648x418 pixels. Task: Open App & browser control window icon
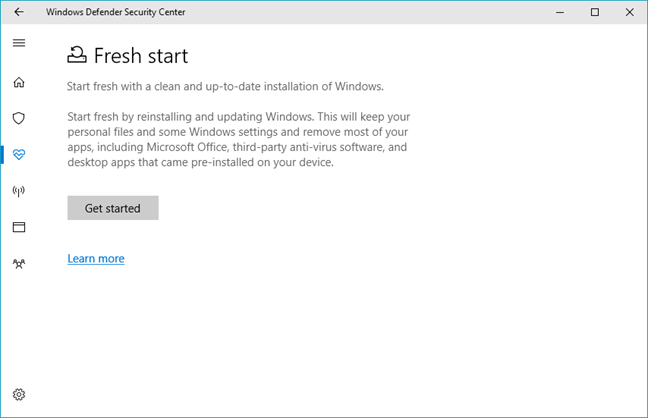19,227
